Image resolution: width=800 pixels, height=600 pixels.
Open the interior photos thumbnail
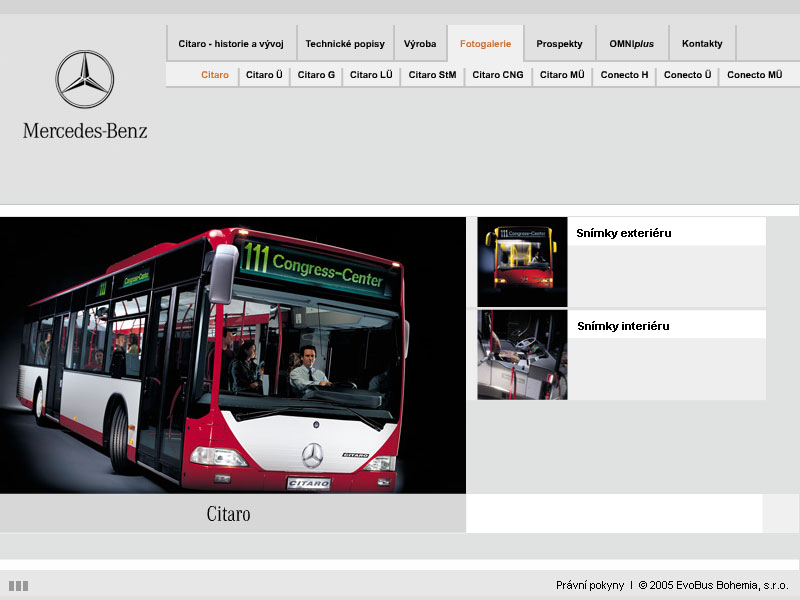[x=522, y=355]
